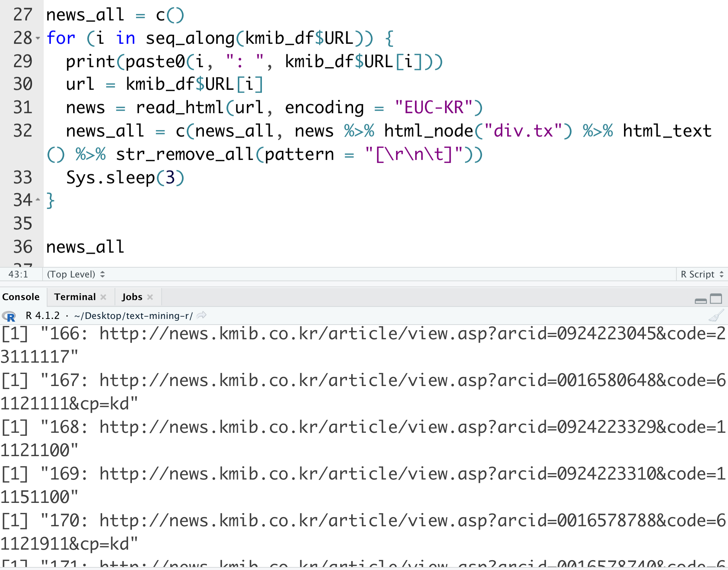Maximize the console pane
This screenshot has width=728, height=570.
(x=716, y=299)
